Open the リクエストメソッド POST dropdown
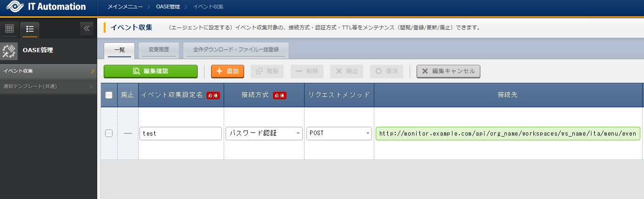 (x=339, y=133)
